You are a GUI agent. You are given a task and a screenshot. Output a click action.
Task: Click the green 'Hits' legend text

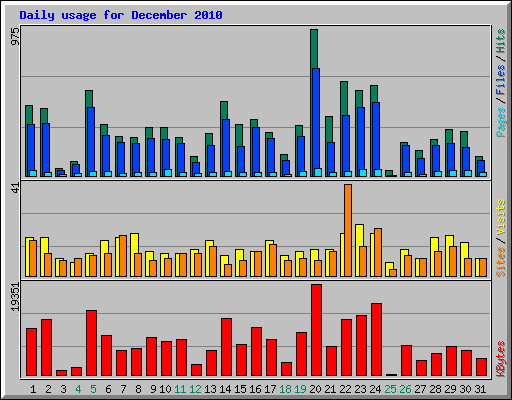point(501,41)
